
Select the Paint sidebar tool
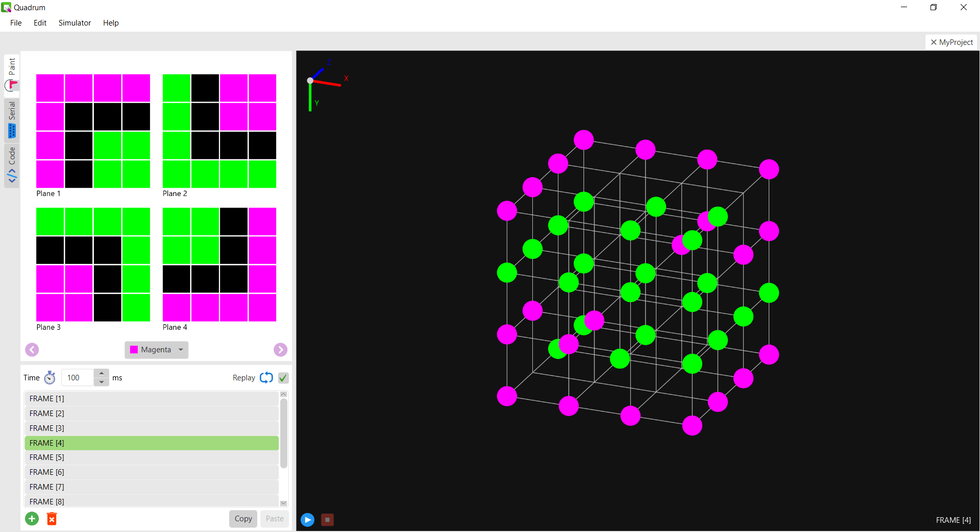11,67
